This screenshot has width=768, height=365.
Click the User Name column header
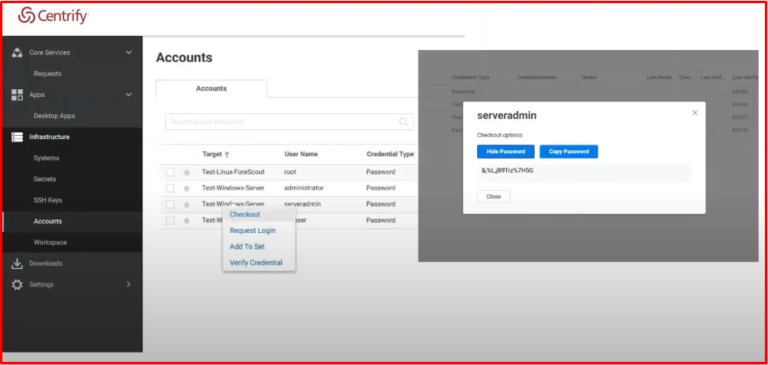301,154
